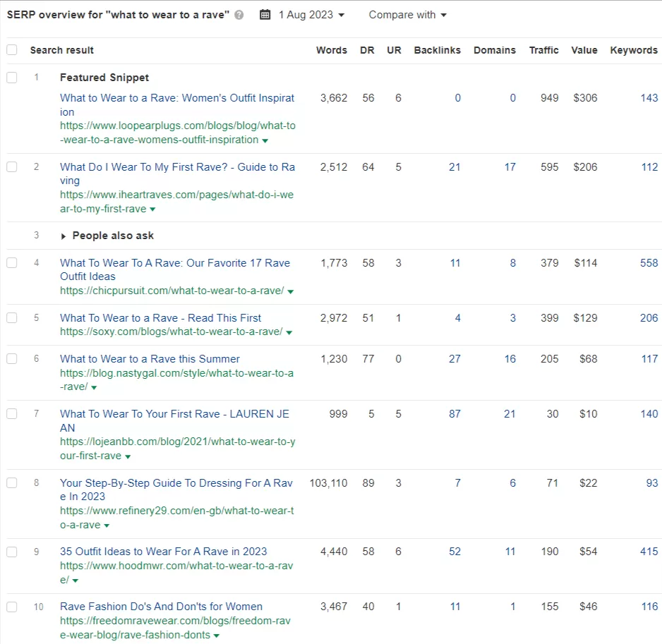Check the box for iheartraves result row

pyautogui.click(x=12, y=166)
